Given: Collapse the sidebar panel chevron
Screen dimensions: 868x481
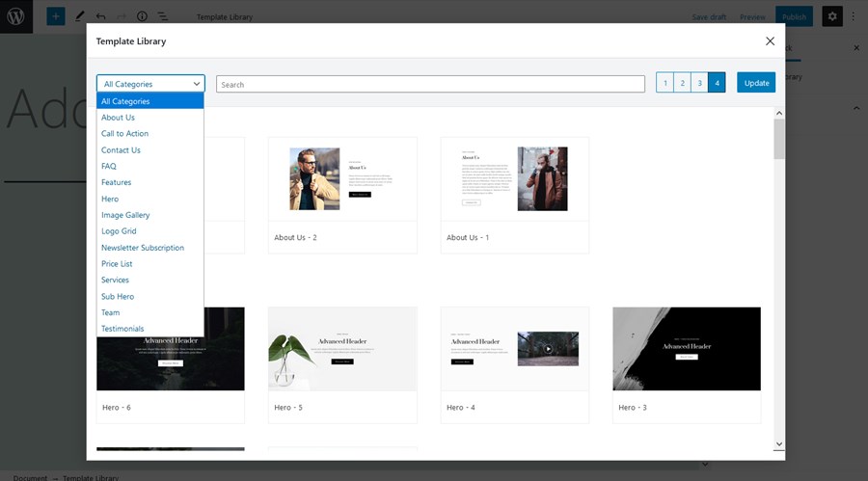Looking at the screenshot, I should (x=856, y=108).
